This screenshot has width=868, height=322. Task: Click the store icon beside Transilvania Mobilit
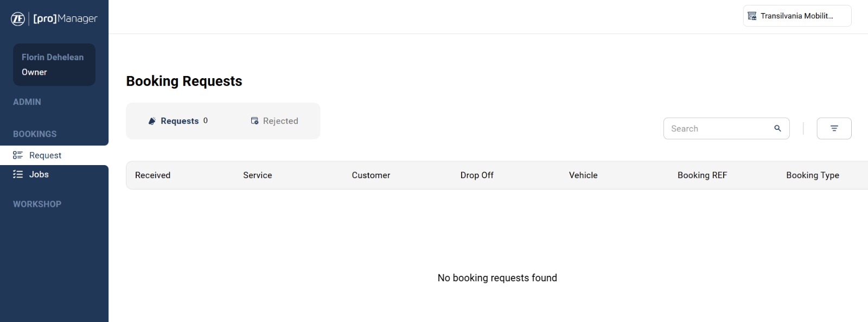pyautogui.click(x=752, y=16)
